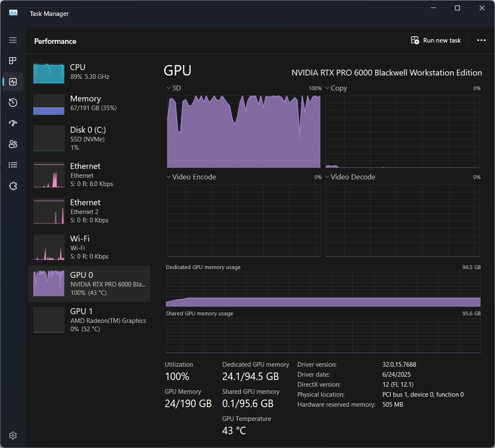The image size is (495, 448).
Task: Minimize the Task Manager window
Action: [x=433, y=8]
